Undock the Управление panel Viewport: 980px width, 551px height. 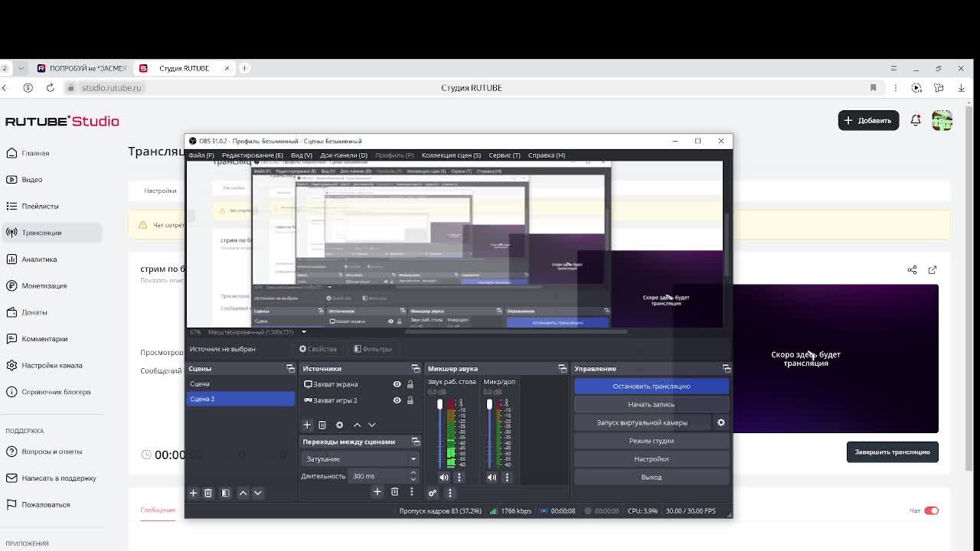[x=726, y=369]
